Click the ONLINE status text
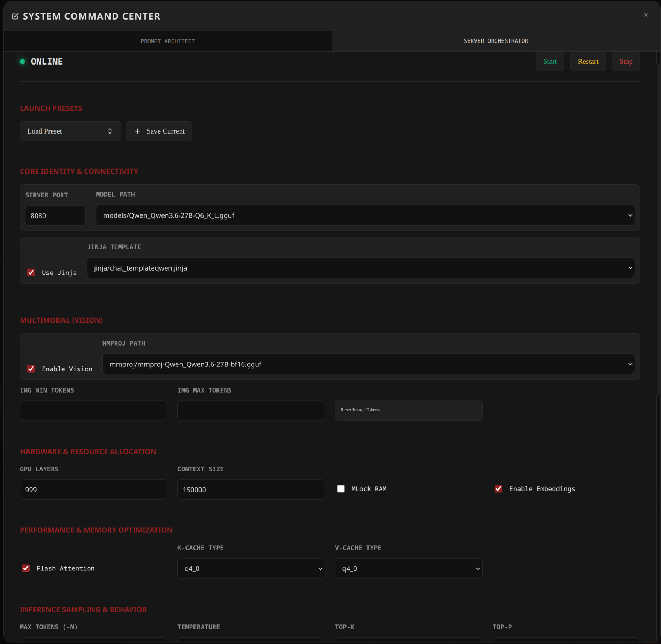Image resolution: width=661 pixels, height=644 pixels. pyautogui.click(x=47, y=62)
